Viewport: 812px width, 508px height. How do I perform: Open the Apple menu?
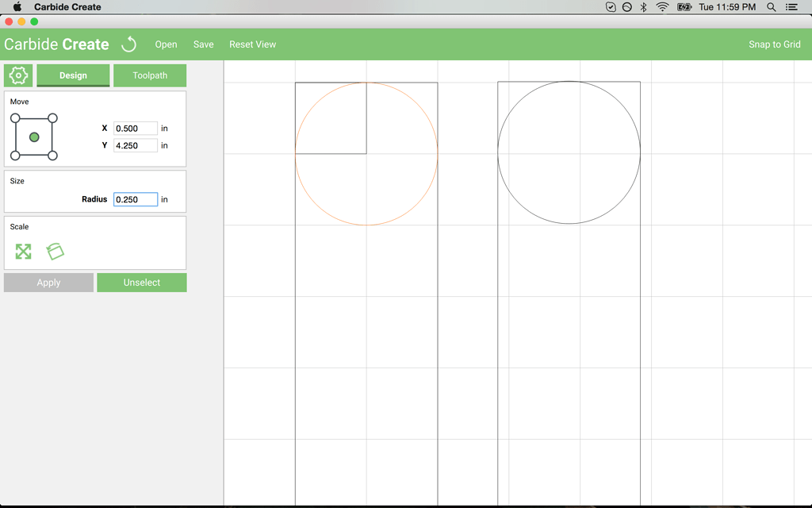click(17, 6)
